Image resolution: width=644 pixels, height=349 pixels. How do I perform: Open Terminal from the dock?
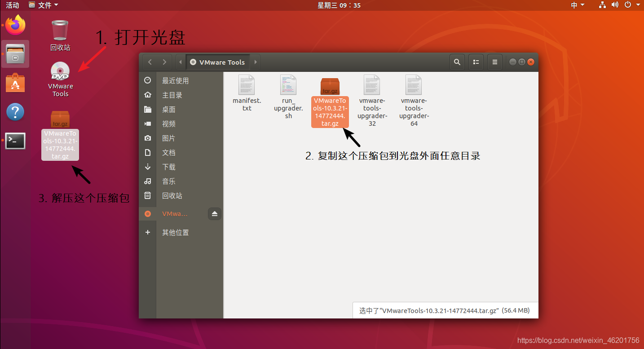(15, 141)
